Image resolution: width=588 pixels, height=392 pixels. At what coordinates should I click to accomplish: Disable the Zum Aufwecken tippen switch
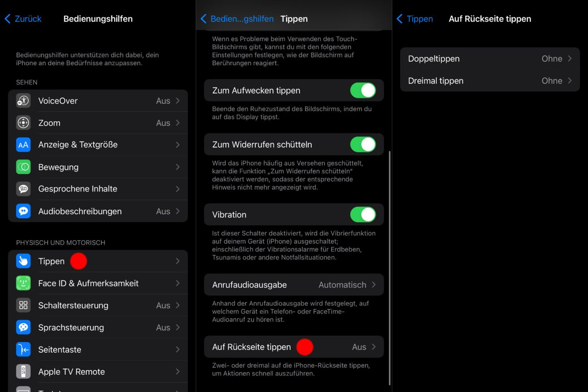(363, 90)
